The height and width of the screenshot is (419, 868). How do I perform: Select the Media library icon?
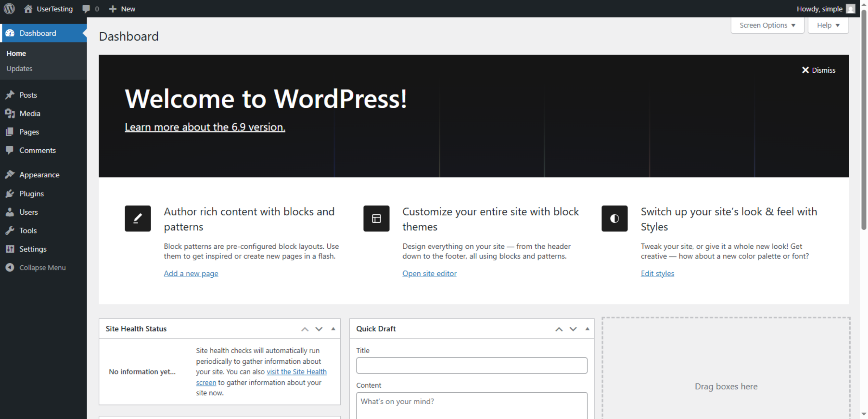tap(10, 113)
